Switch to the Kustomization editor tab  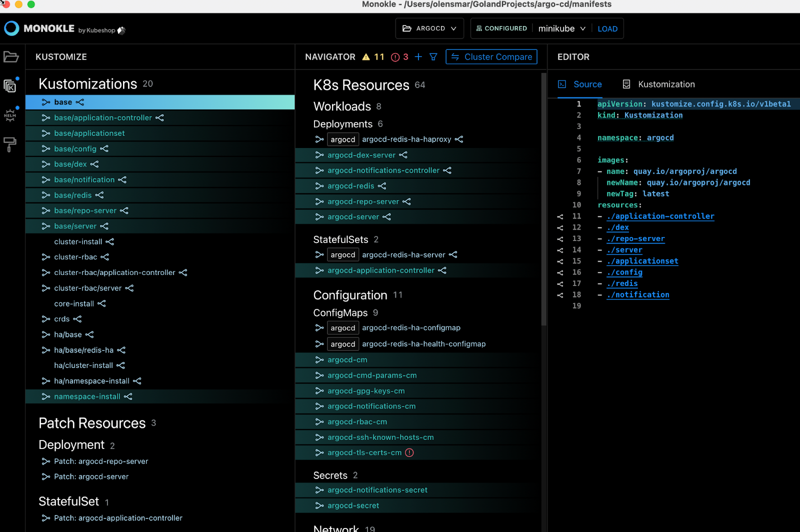click(x=658, y=84)
